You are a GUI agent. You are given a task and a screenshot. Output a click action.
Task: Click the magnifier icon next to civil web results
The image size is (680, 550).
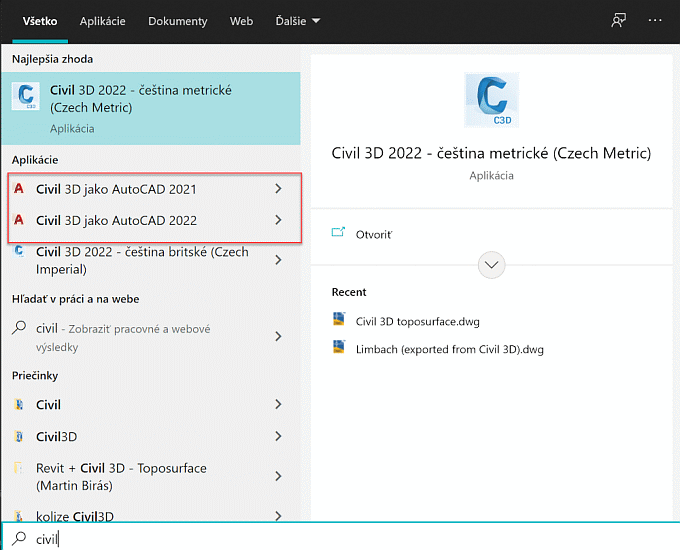pos(19,327)
